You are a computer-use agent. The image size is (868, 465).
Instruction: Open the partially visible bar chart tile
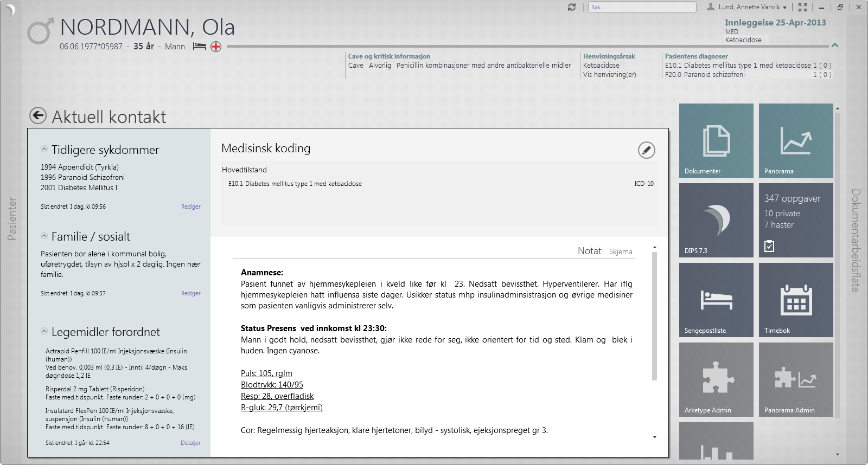click(x=716, y=441)
